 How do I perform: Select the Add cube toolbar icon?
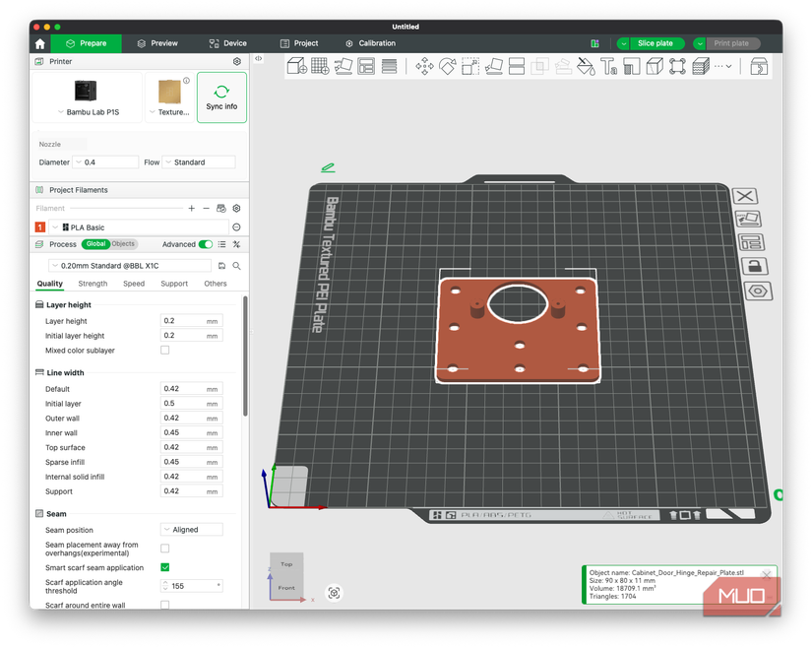tap(297, 66)
